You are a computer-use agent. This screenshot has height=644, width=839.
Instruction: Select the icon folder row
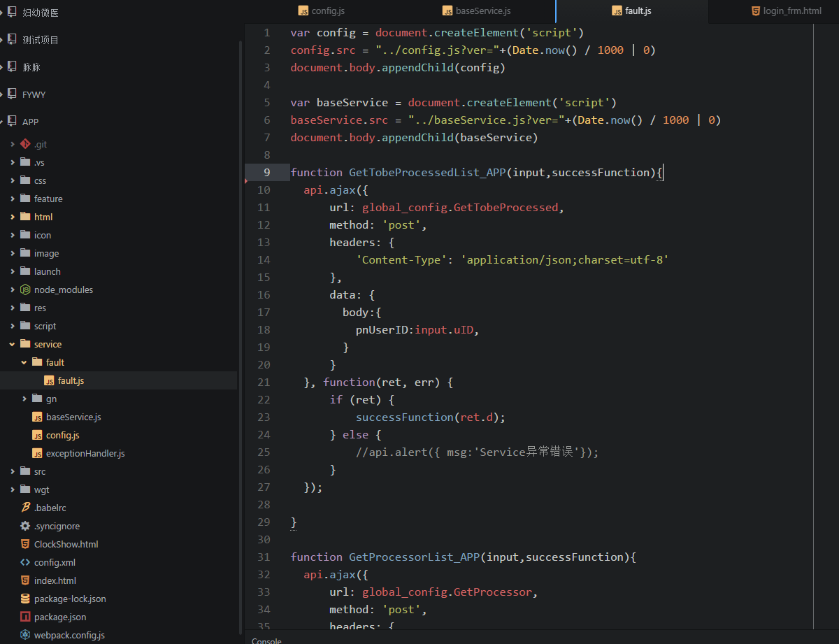point(119,235)
